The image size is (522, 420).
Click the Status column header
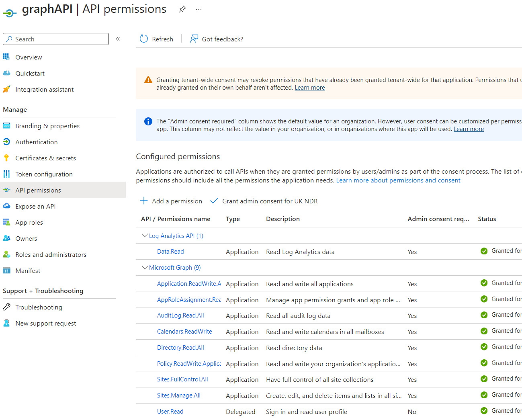click(x=487, y=219)
